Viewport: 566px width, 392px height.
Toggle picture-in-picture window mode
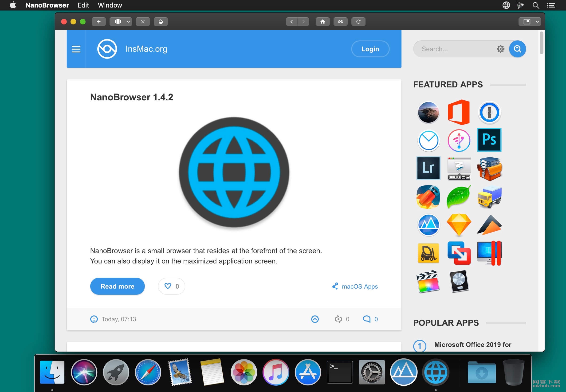click(527, 22)
